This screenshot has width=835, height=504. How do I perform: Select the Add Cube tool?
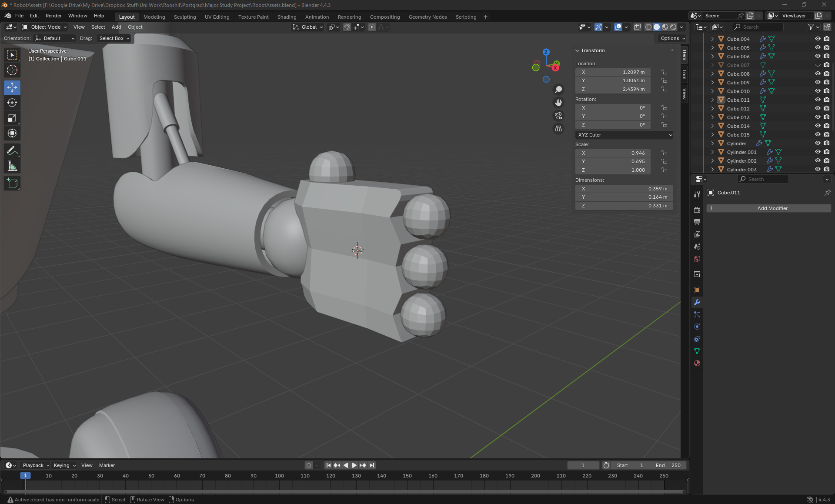click(12, 184)
